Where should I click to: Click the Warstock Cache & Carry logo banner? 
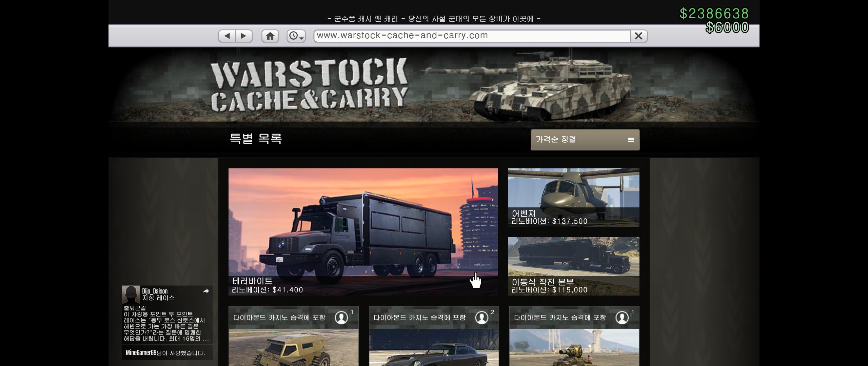coord(309,85)
